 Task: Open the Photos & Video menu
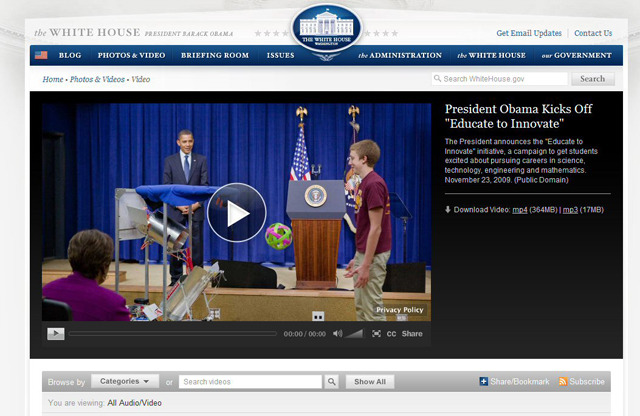[x=131, y=55]
